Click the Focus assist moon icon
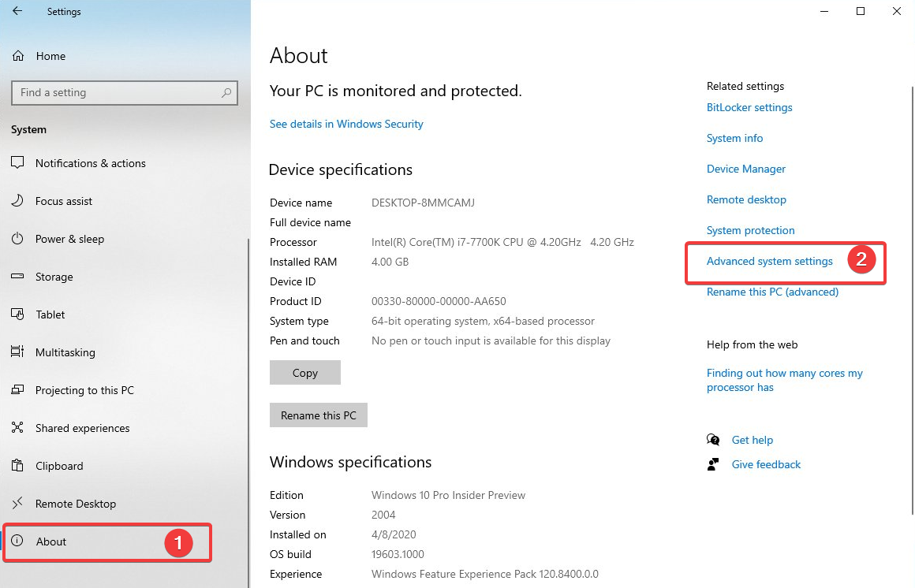The image size is (915, 588). tap(17, 201)
